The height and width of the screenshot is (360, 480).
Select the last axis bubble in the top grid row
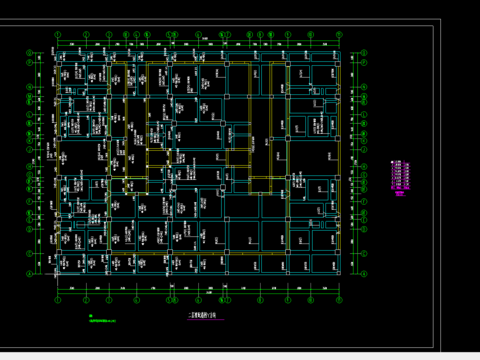[339, 34]
